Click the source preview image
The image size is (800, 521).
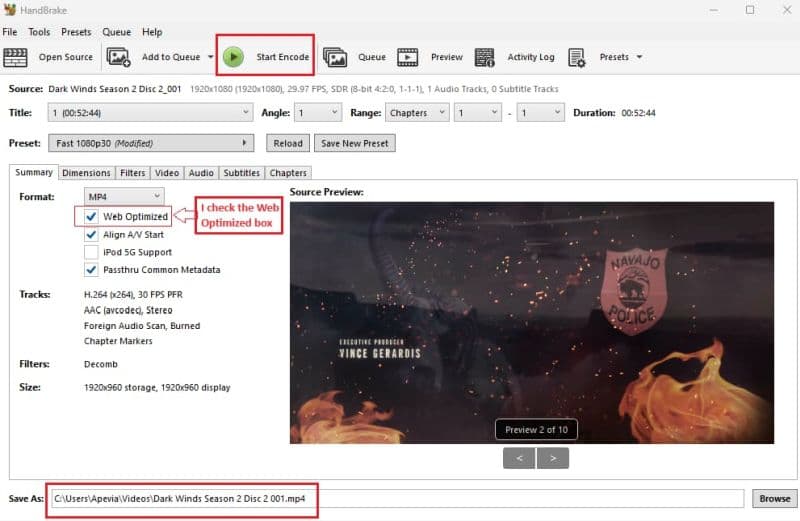pos(532,322)
